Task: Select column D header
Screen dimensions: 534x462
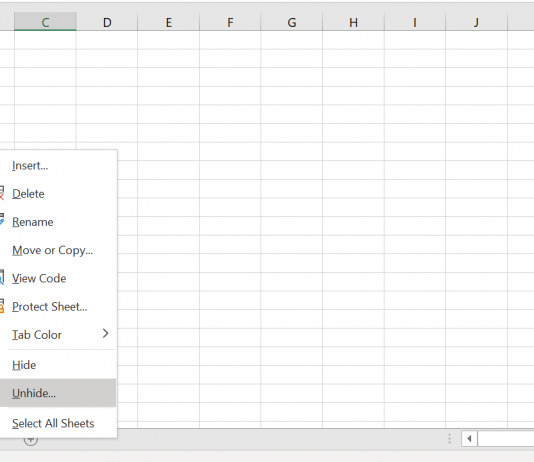Action: (x=107, y=22)
